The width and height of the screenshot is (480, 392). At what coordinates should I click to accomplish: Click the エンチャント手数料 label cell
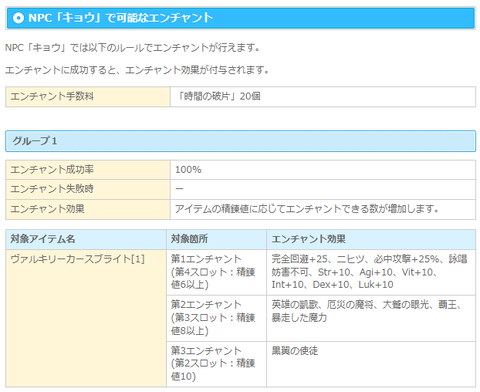pos(88,97)
